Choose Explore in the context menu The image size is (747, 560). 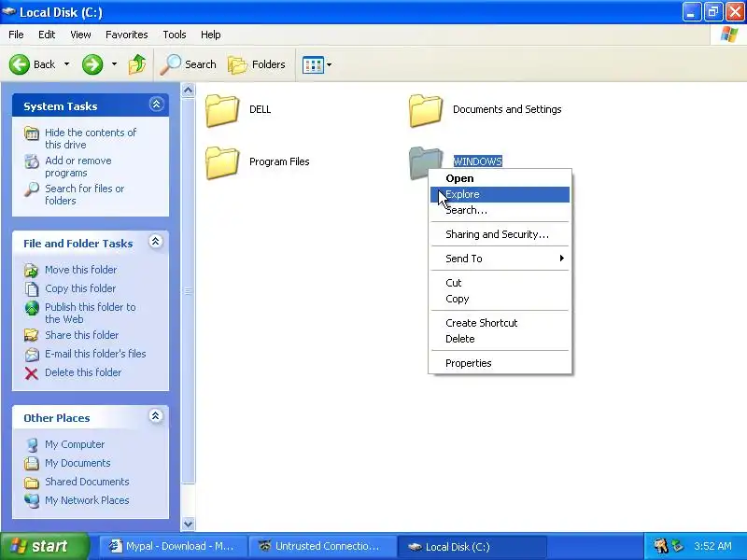[x=500, y=194]
